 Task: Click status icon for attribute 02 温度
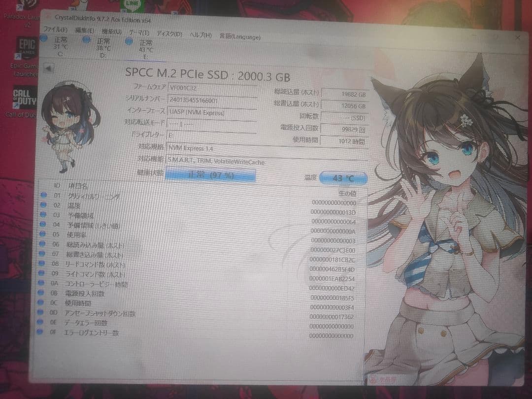pyautogui.click(x=43, y=204)
